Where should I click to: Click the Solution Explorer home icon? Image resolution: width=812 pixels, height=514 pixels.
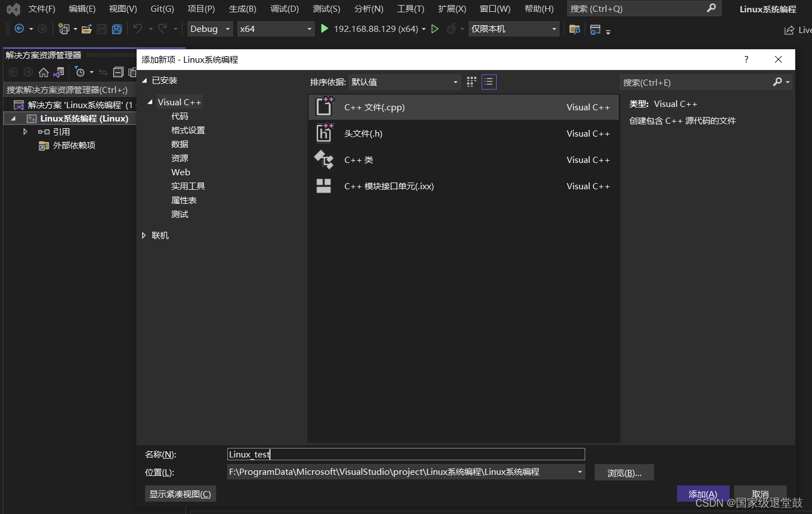[x=44, y=72]
